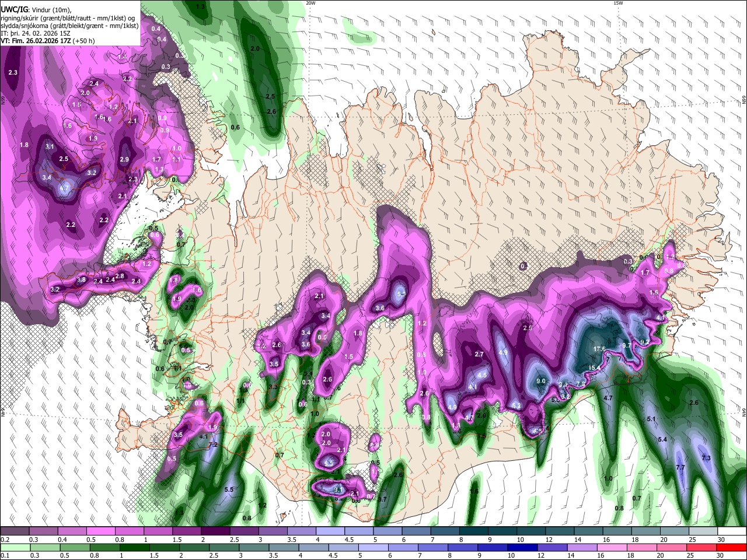Click the "4.5" value on the map
Screen dimensions: 747x560
[483, 375]
